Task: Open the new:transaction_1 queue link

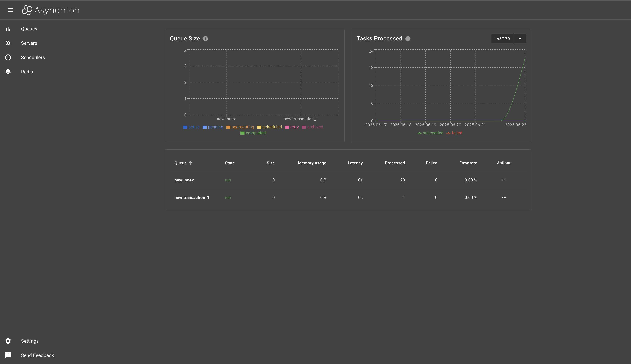Action: click(192, 197)
